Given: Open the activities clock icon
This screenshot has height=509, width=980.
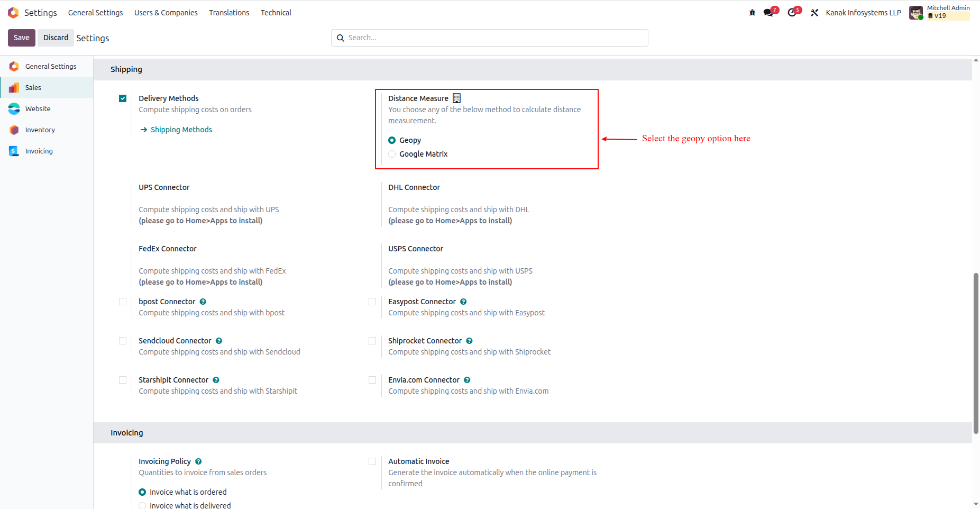Looking at the screenshot, I should (x=792, y=13).
